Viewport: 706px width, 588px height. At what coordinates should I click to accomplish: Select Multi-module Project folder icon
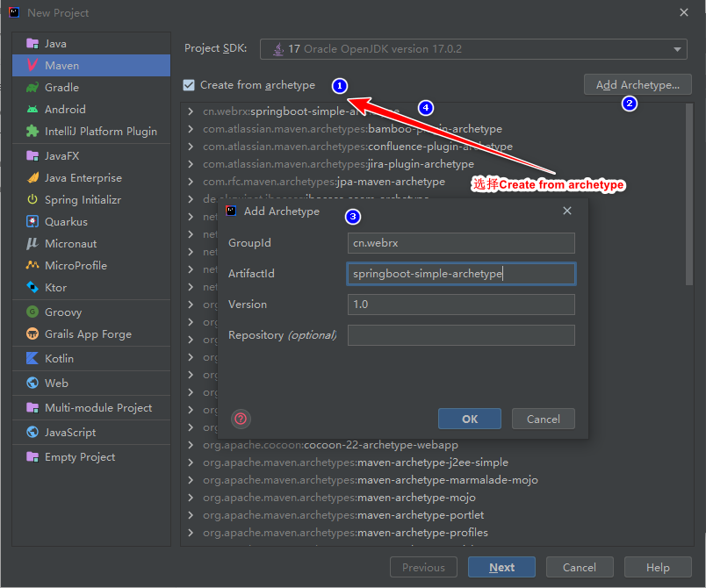(x=32, y=407)
